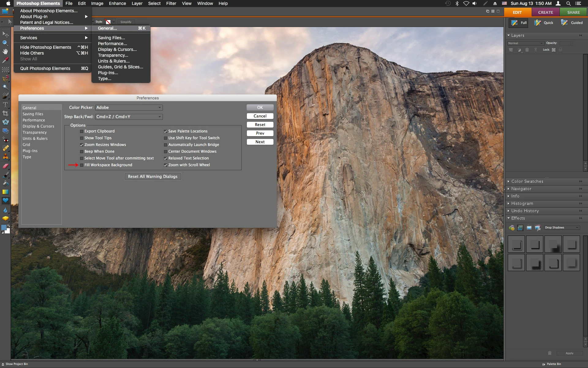Select the Gradient tool
Screen dimensions: 588x368
point(5,192)
